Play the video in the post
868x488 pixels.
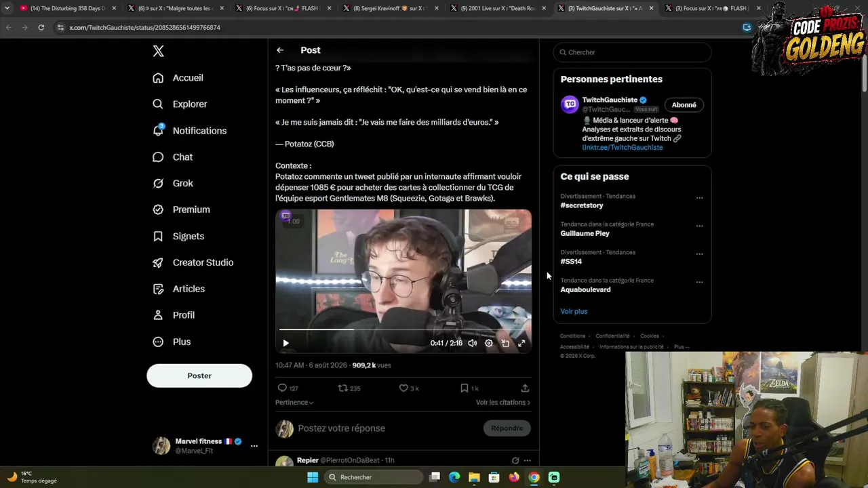(x=285, y=344)
